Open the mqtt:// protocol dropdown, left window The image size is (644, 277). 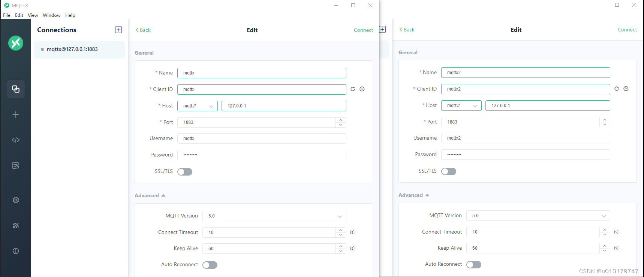click(198, 106)
